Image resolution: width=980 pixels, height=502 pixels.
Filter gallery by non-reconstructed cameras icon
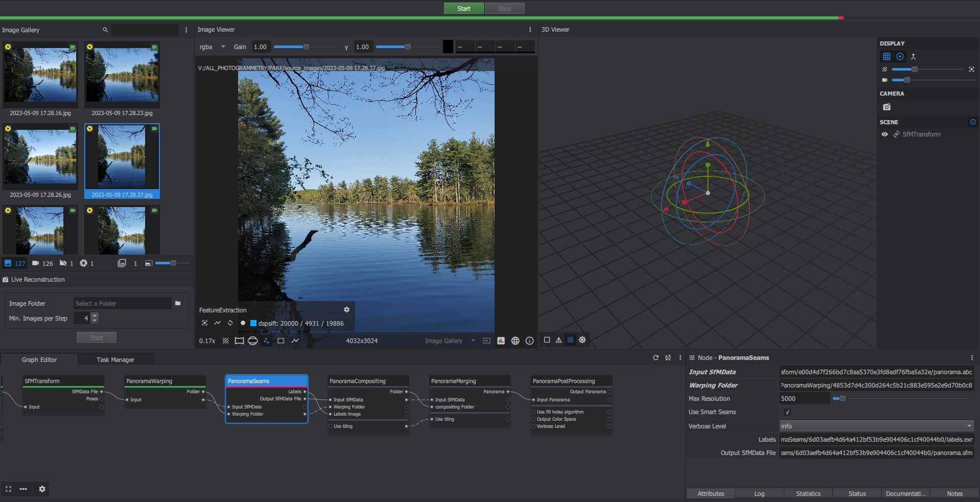(x=66, y=263)
